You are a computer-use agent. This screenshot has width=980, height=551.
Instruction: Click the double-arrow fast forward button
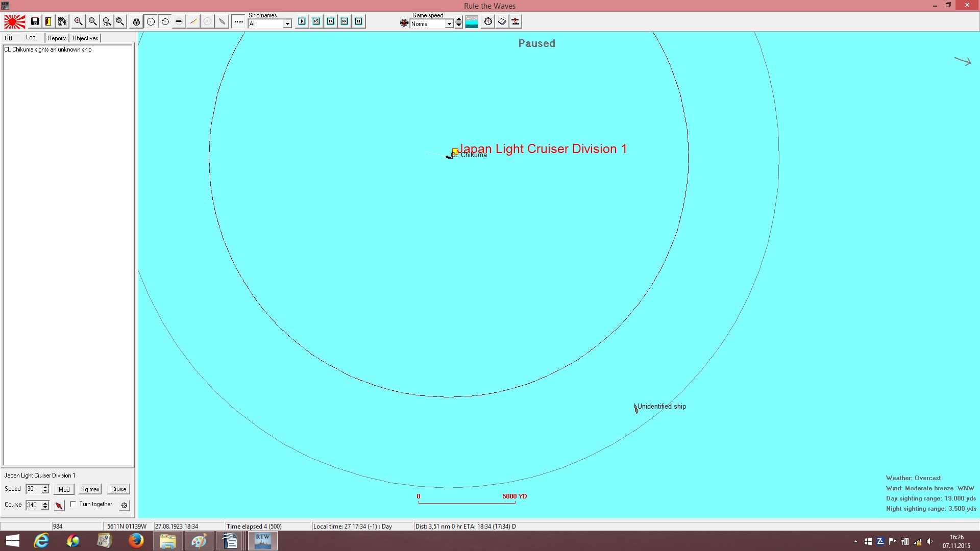(345, 21)
